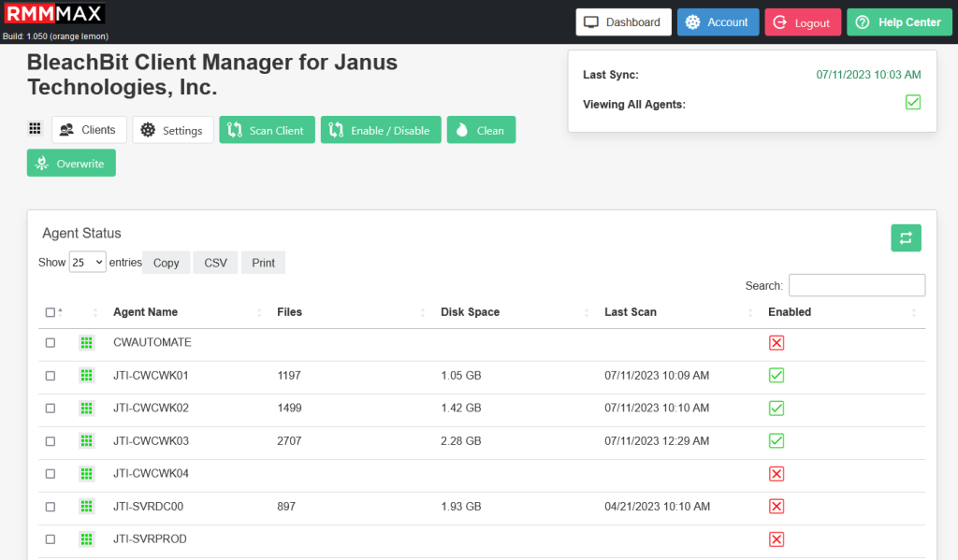The width and height of the screenshot is (958, 560).
Task: Click the red X enabled icon for JTI-SVRDC00
Action: click(777, 507)
